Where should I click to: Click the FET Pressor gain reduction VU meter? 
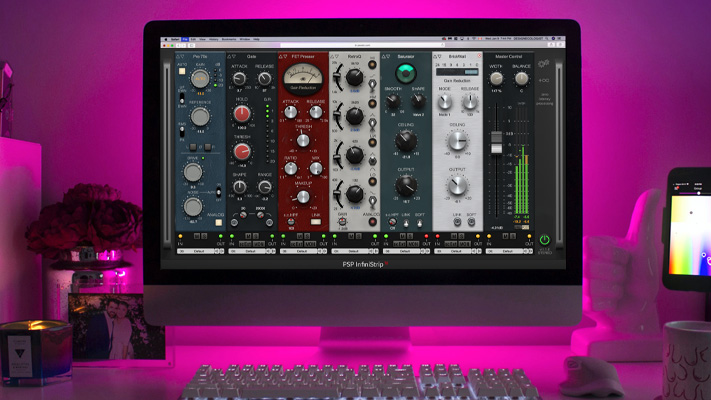pyautogui.click(x=304, y=76)
